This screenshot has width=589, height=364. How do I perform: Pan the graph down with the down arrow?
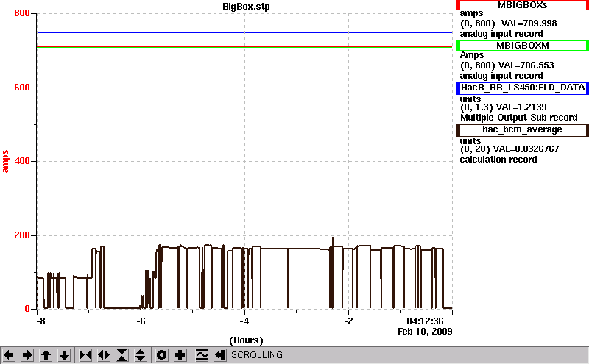coord(64,355)
